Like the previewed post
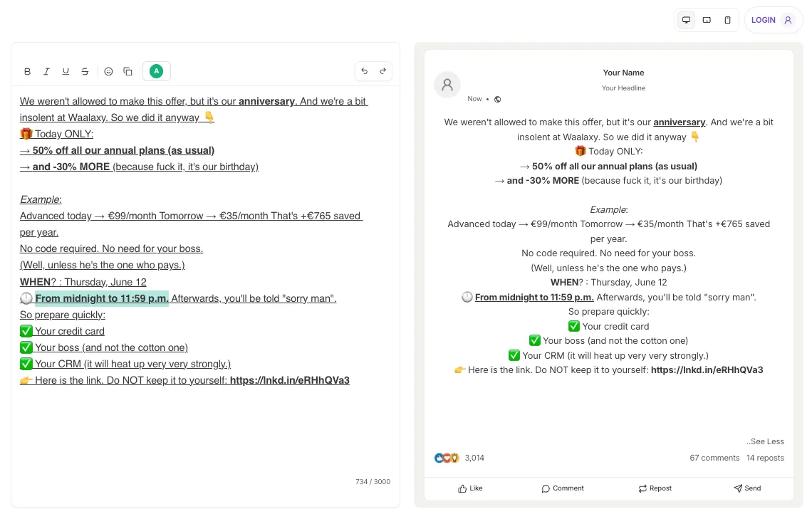812x514 pixels. [x=470, y=488]
